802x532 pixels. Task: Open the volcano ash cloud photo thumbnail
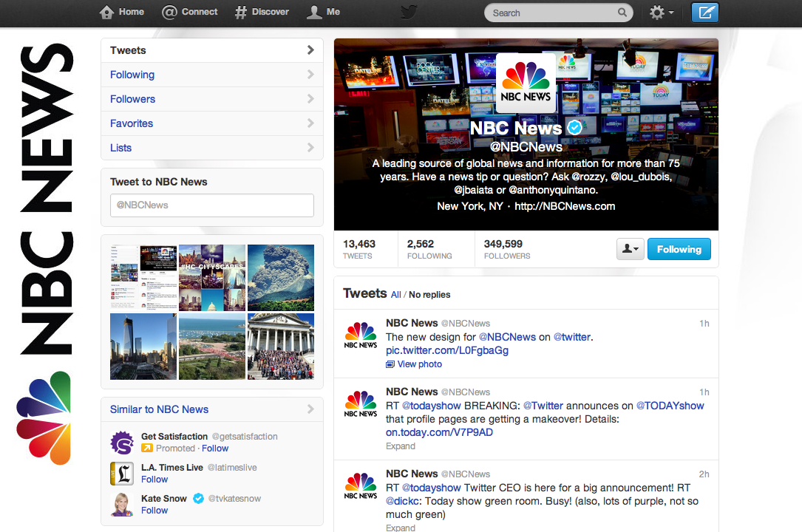click(281, 278)
